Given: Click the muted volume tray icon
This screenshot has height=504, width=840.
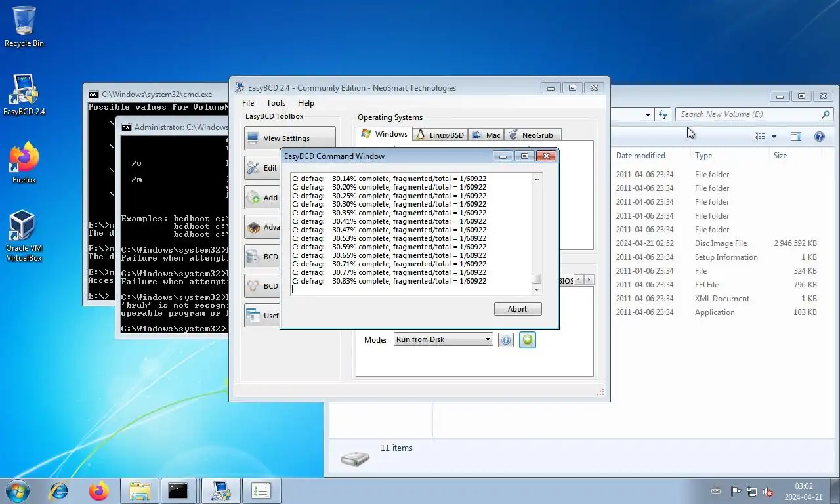Looking at the screenshot, I should tap(767, 492).
